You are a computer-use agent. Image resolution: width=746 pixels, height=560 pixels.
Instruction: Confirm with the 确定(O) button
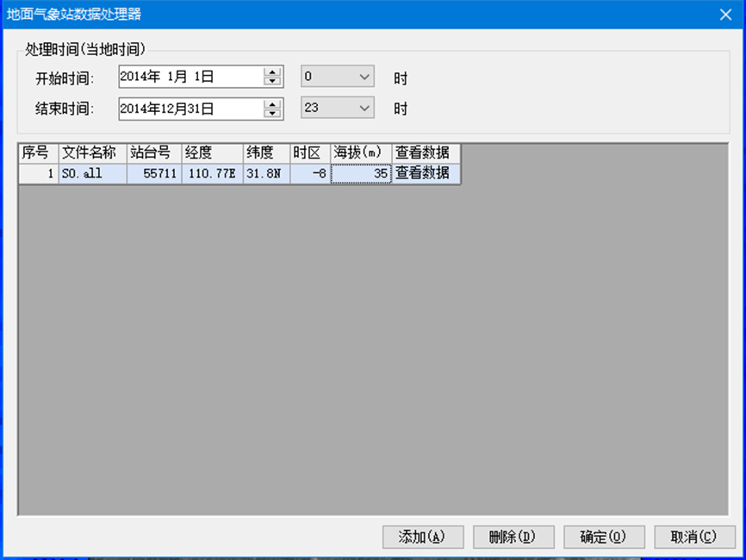click(x=604, y=537)
